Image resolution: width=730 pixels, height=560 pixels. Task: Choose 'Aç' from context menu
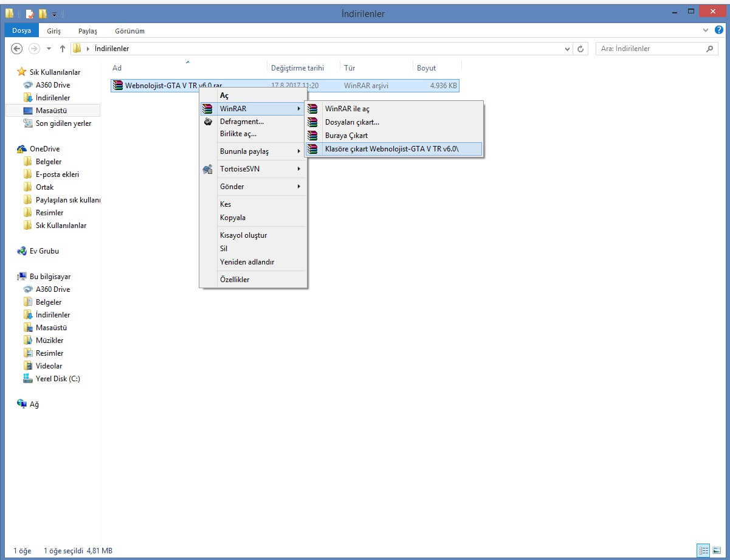click(253, 96)
